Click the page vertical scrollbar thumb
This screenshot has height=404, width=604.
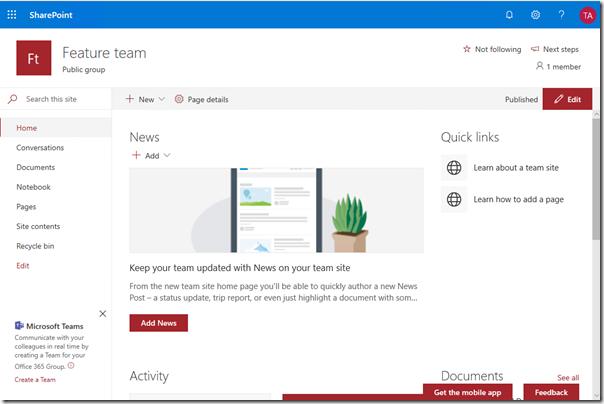click(596, 179)
